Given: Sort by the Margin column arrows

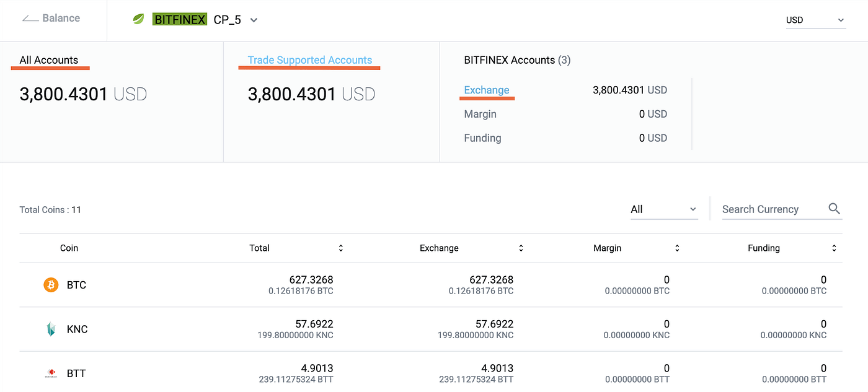Looking at the screenshot, I should point(677,248).
